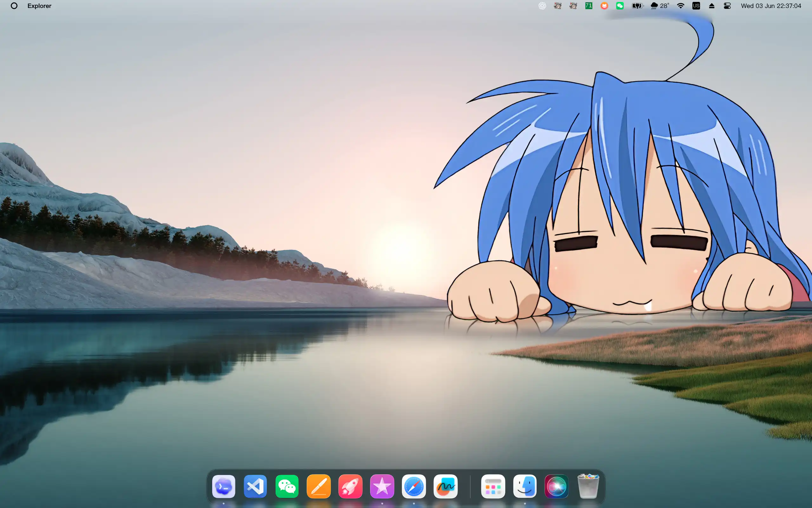Open Finder from the dock
Screen dimensions: 812x508
[x=525, y=486]
